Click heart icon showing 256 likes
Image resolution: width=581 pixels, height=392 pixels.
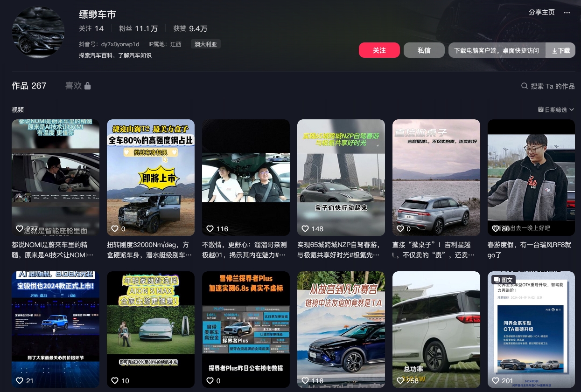400,380
